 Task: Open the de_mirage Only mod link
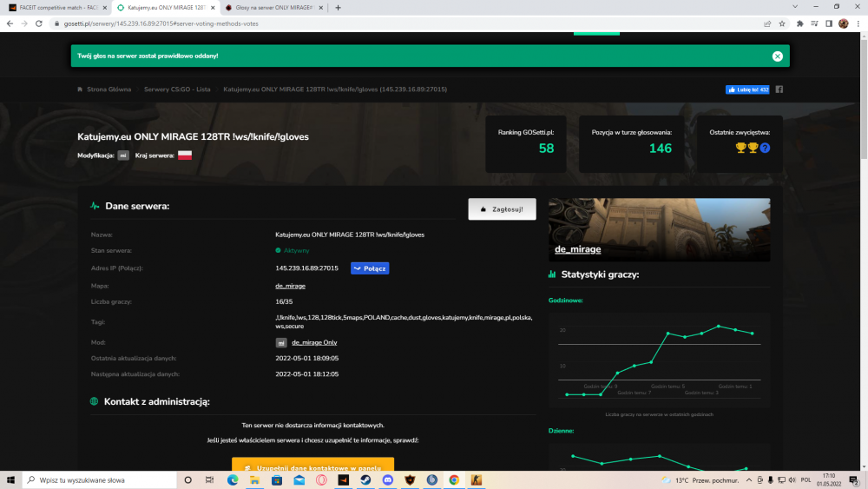coord(314,342)
